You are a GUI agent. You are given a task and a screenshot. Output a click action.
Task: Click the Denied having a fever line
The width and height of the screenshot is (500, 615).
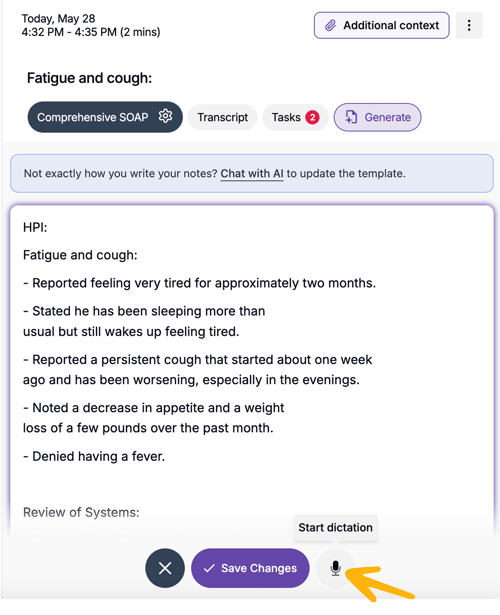[x=94, y=456]
